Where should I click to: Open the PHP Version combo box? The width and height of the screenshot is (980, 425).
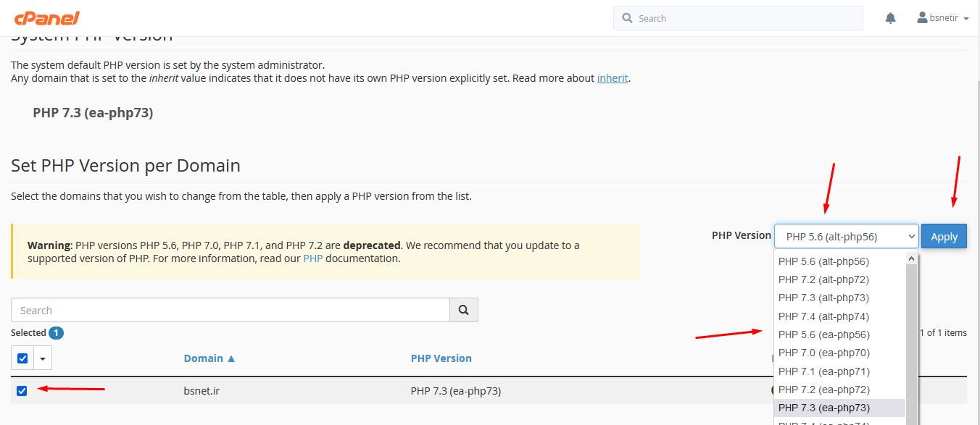point(847,236)
